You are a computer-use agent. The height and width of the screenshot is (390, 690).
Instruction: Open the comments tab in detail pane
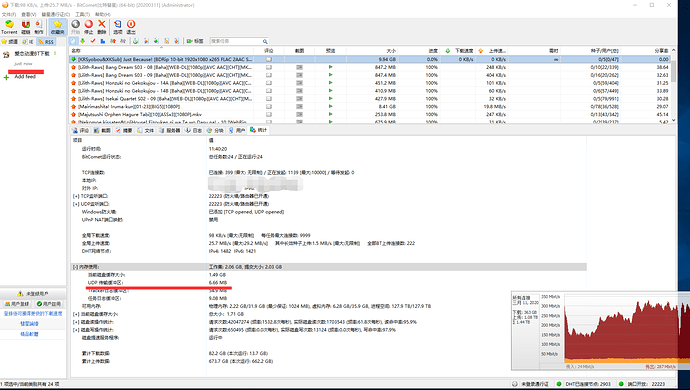click(x=81, y=130)
